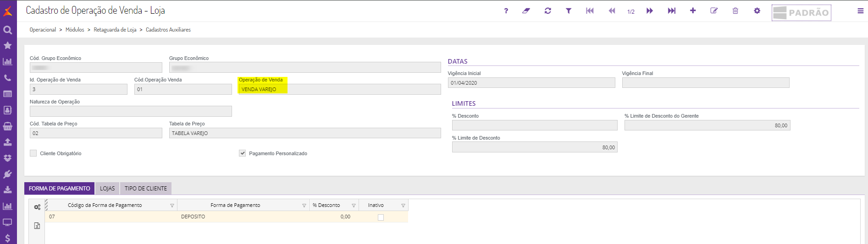Delete the record with the trash icon
The width and height of the screenshot is (868, 244).
(735, 11)
